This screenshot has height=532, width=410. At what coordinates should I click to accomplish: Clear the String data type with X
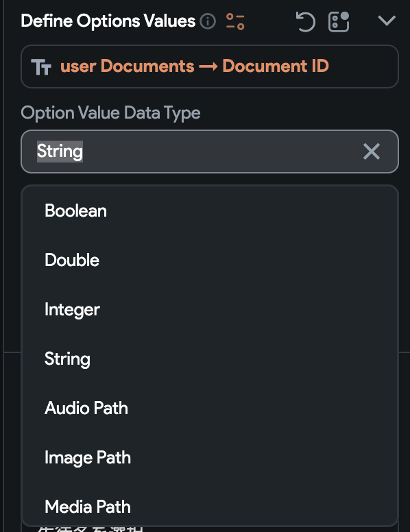pos(372,152)
